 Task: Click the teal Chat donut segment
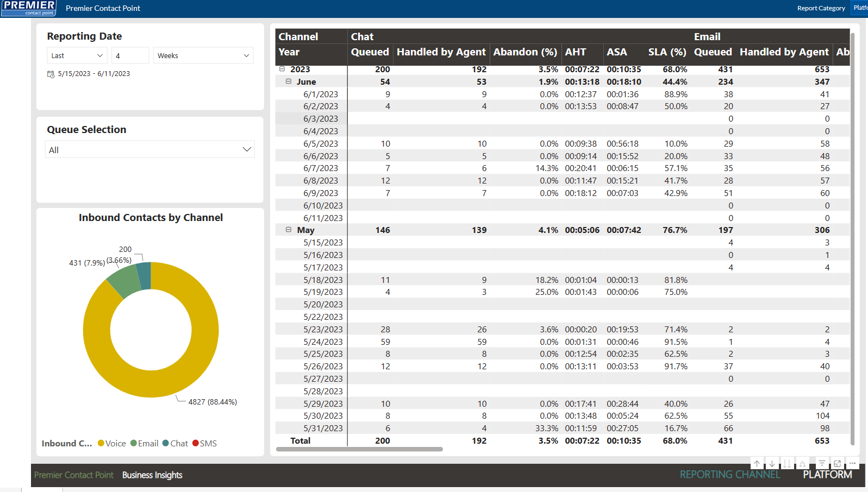[144, 276]
